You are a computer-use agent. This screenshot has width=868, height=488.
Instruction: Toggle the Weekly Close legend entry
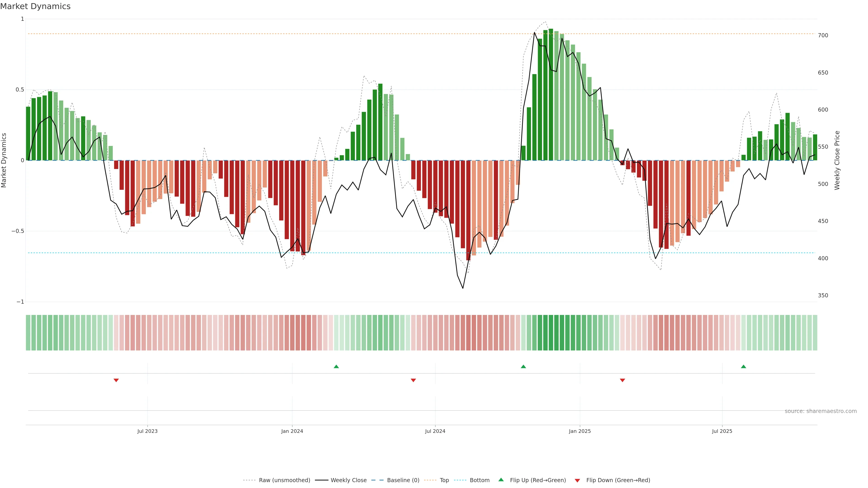click(348, 480)
